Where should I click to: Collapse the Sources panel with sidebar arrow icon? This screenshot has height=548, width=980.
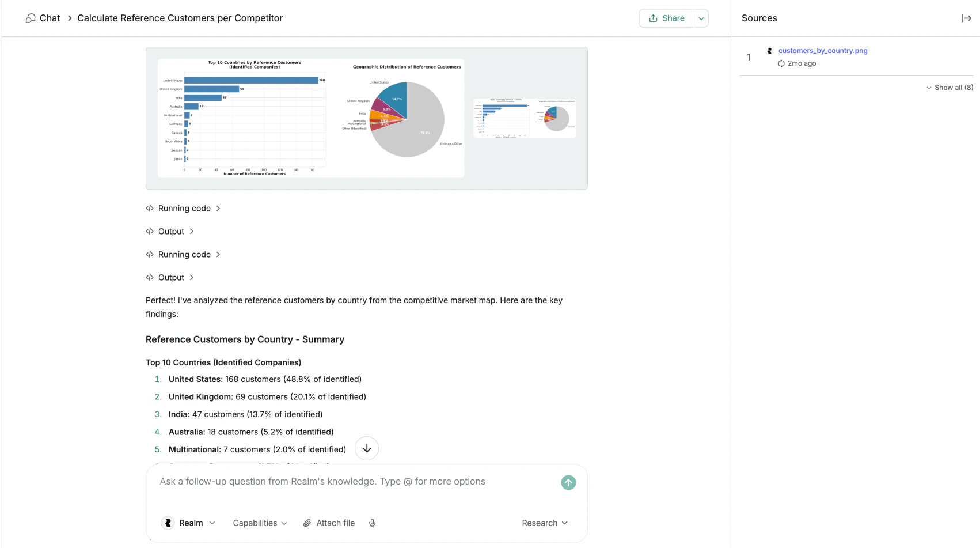966,18
